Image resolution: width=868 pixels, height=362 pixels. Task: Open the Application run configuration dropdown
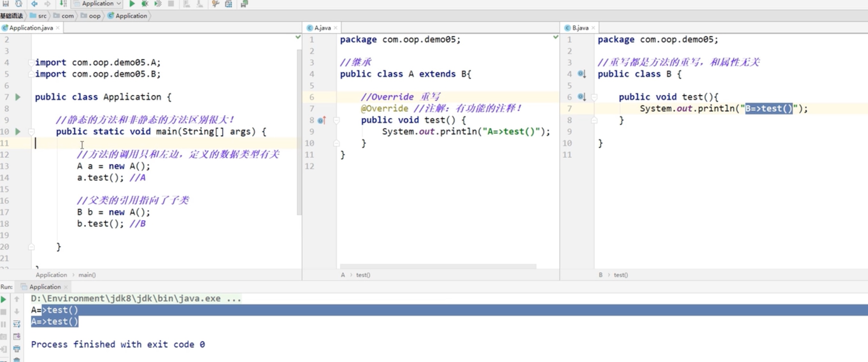pyautogui.click(x=98, y=4)
